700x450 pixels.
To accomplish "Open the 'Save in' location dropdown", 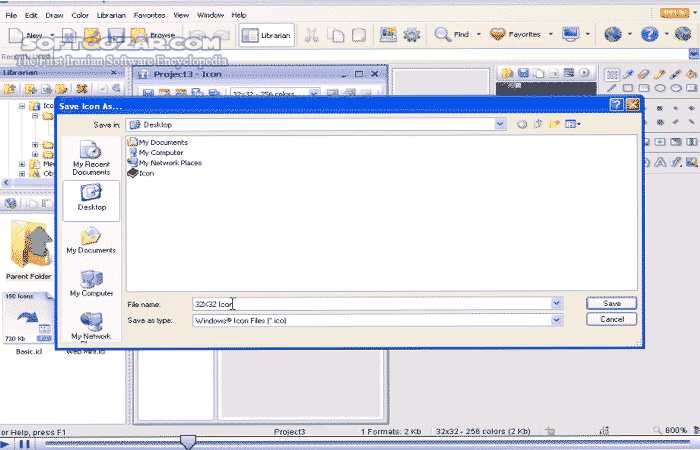I will click(500, 125).
